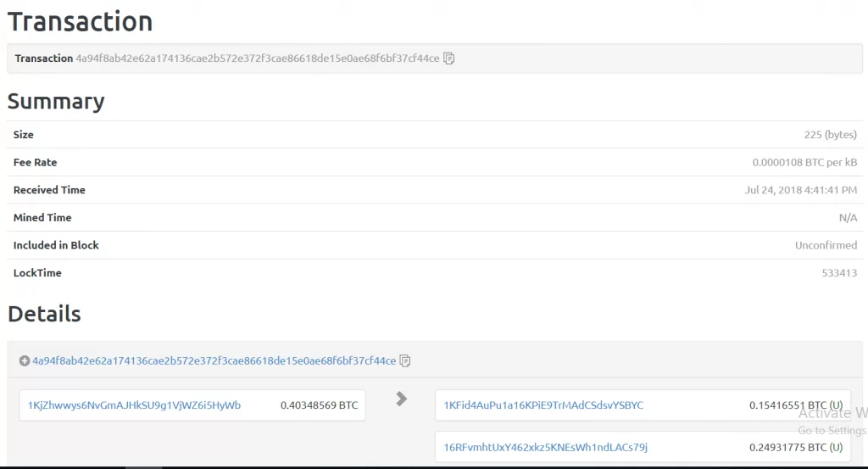Click the Jul 24, 2018 received time
Screen dimensions: 868x469
coord(800,190)
